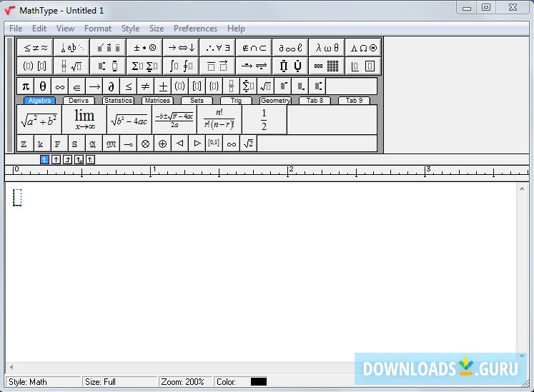
Task: Open the set theory symbols palette (∉∩⊂)
Action: point(254,48)
